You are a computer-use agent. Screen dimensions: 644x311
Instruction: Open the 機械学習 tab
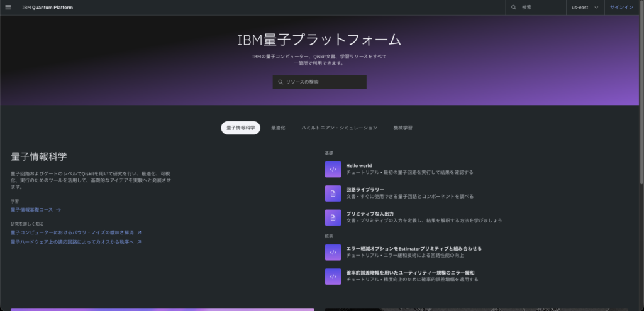pos(402,128)
